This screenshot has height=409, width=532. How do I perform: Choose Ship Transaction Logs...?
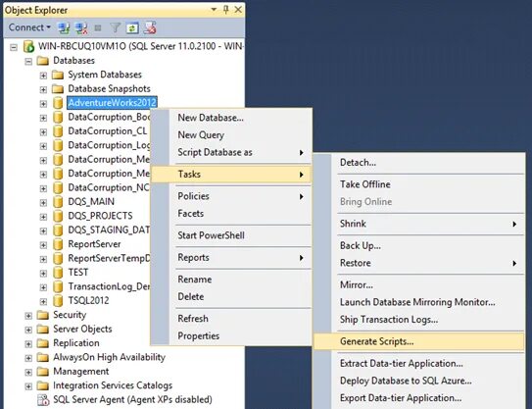point(418,320)
